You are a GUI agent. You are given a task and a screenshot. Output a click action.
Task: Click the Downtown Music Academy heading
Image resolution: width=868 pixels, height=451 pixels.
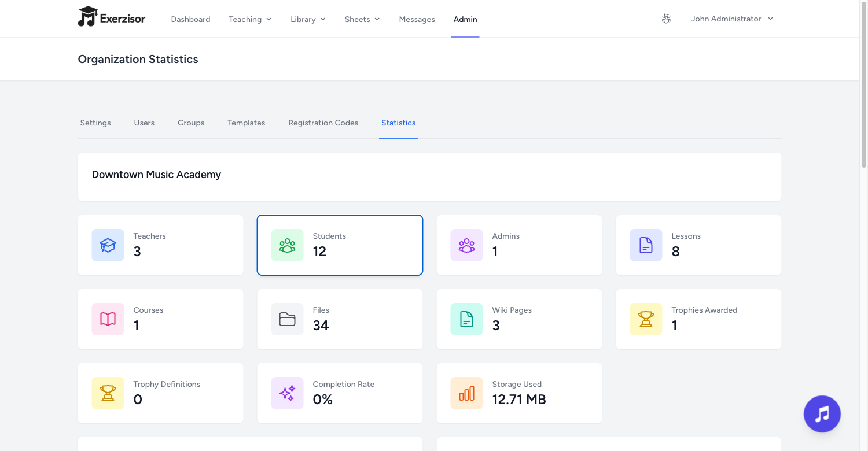(156, 175)
